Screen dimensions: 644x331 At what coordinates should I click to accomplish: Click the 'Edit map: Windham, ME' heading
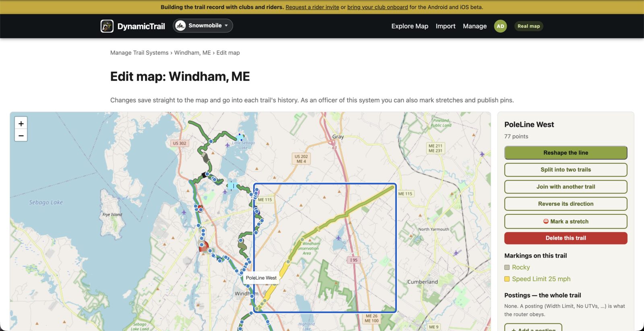(x=180, y=76)
